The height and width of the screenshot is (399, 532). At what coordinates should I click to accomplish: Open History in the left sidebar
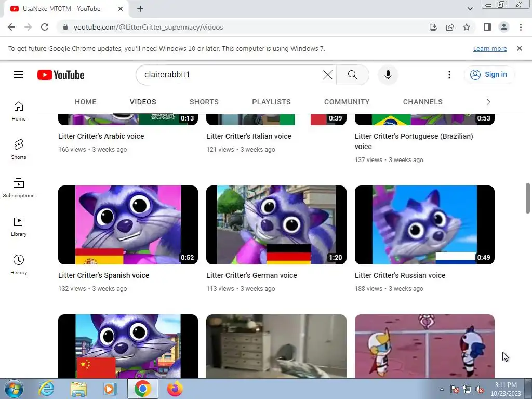pyautogui.click(x=19, y=265)
